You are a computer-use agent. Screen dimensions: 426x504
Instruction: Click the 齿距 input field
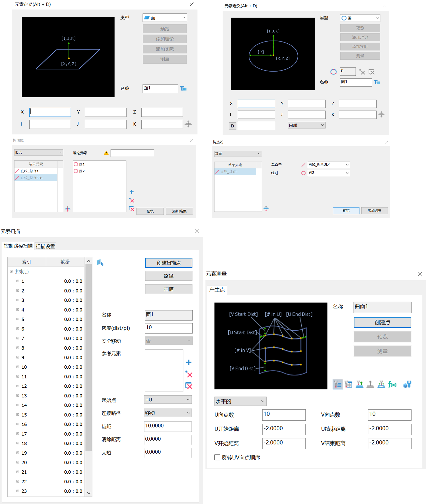click(168, 427)
